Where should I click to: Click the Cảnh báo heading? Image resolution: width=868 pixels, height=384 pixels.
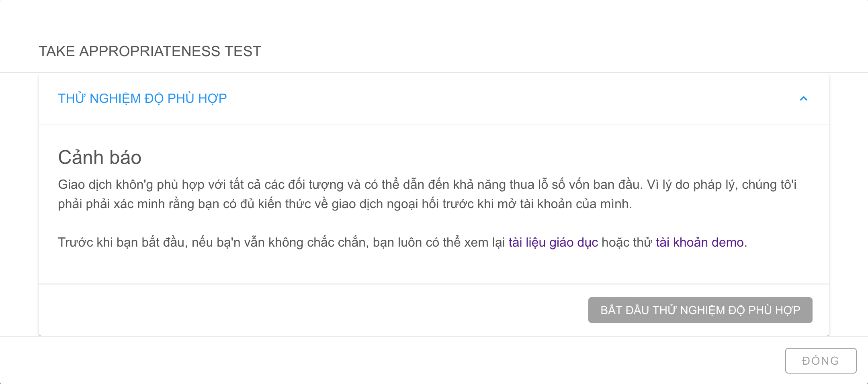point(100,157)
